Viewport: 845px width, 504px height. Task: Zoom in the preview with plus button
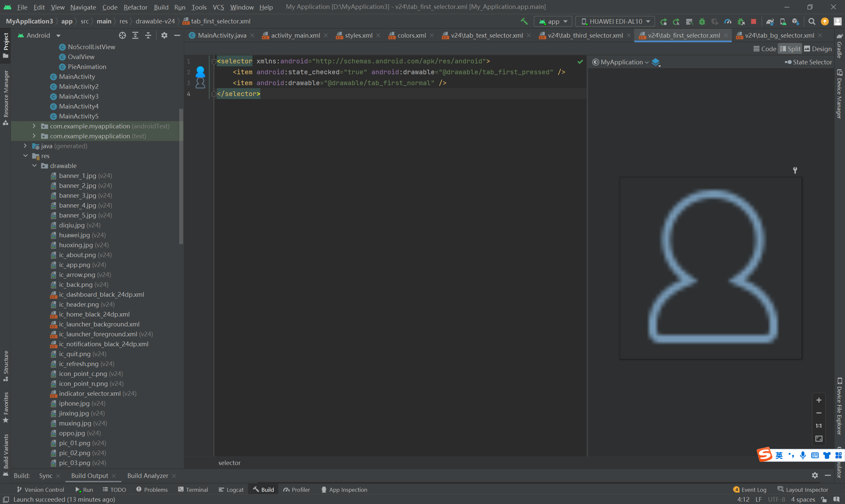click(x=819, y=400)
